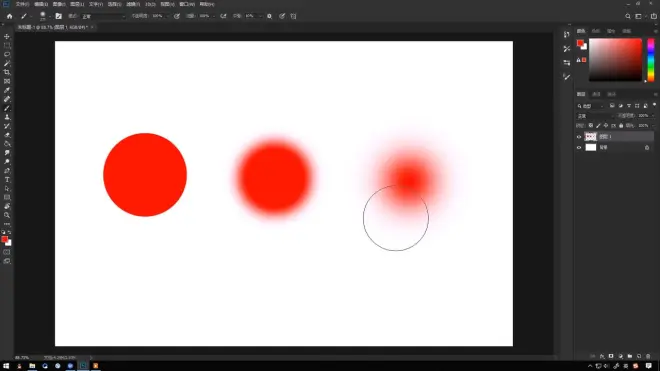The image size is (660, 371).
Task: Change the screen mode
Action: (x=7, y=261)
